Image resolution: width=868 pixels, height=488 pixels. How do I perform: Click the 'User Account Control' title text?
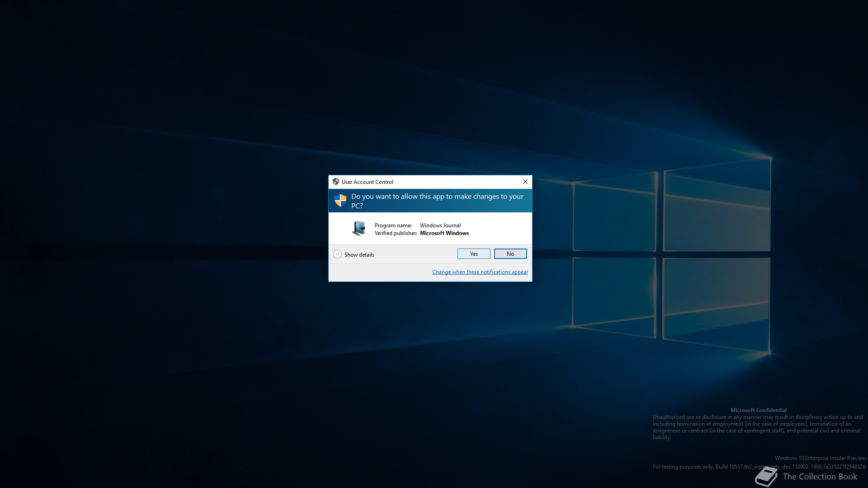coord(368,182)
